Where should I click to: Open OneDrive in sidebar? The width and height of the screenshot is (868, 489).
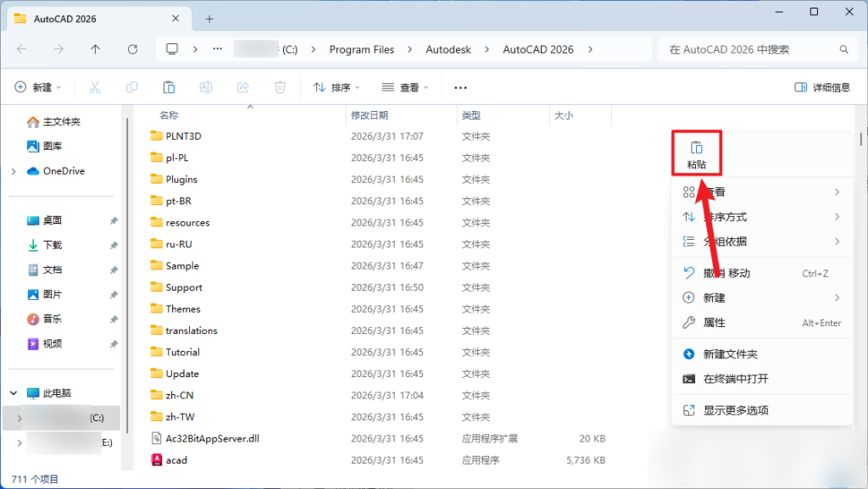coord(56,171)
